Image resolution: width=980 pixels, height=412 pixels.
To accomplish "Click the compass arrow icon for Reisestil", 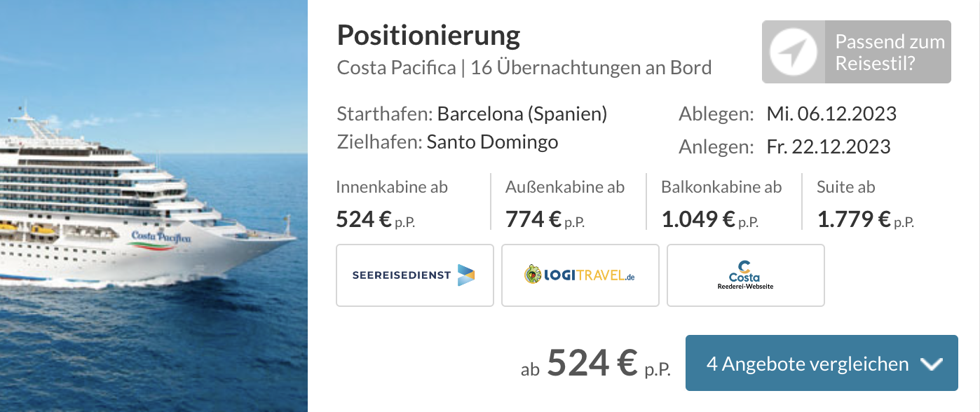I will pyautogui.click(x=794, y=53).
